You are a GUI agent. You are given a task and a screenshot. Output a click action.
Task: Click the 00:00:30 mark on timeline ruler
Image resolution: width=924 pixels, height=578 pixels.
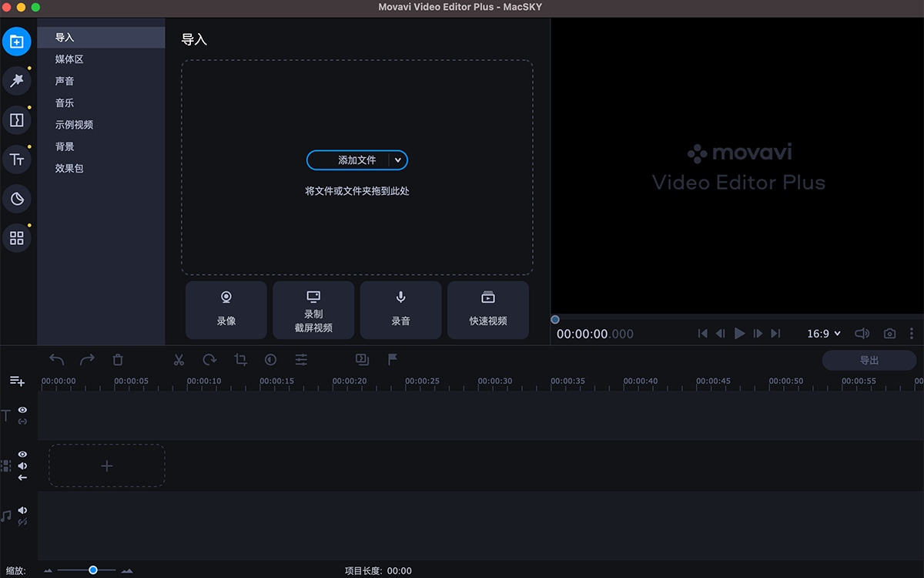495,381
